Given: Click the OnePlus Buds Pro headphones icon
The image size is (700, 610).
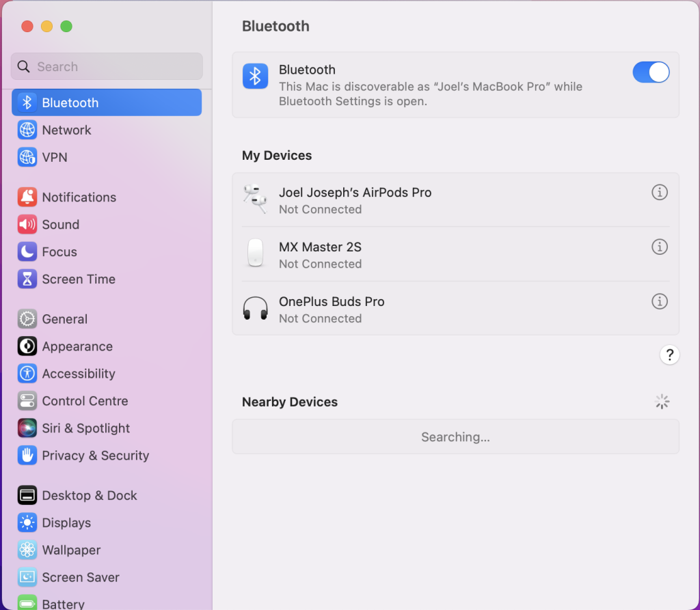Looking at the screenshot, I should click(256, 308).
